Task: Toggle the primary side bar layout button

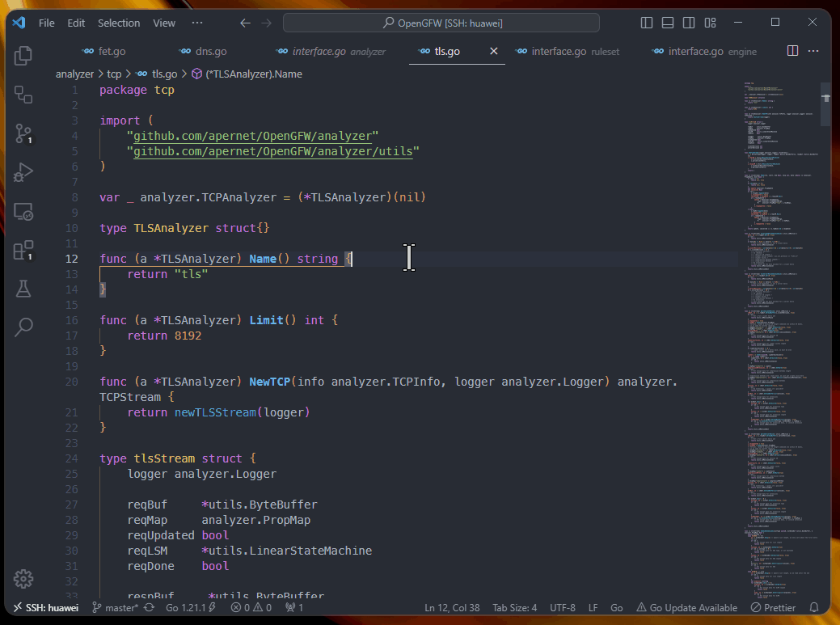Action: click(646, 23)
